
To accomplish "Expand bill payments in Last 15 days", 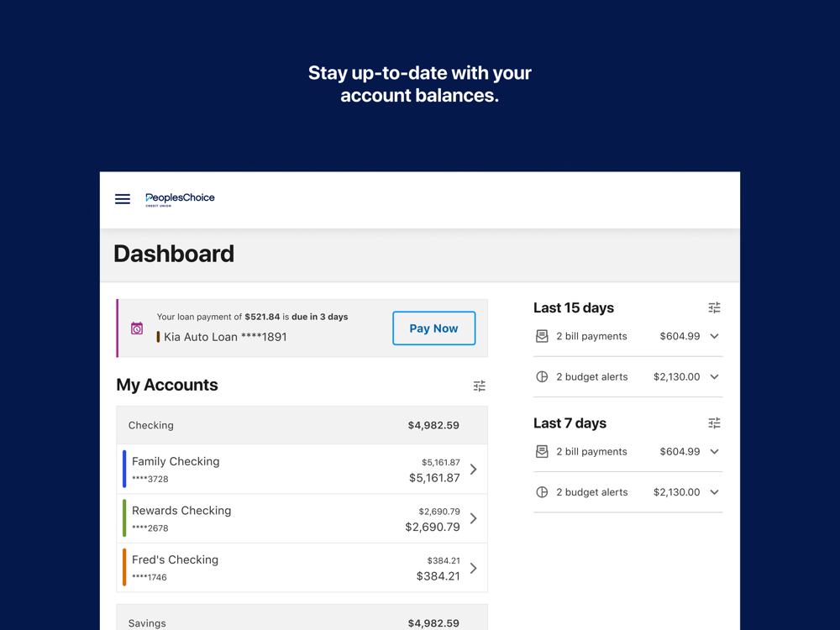I will coord(715,336).
